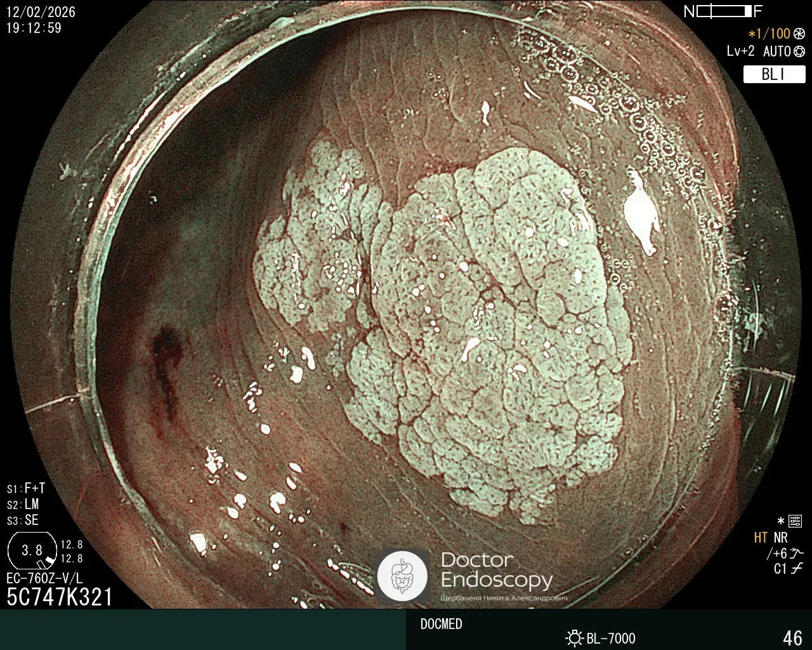The image size is (812, 650).
Task: Toggle the BLI imaging mode indicator
Action: [773, 74]
